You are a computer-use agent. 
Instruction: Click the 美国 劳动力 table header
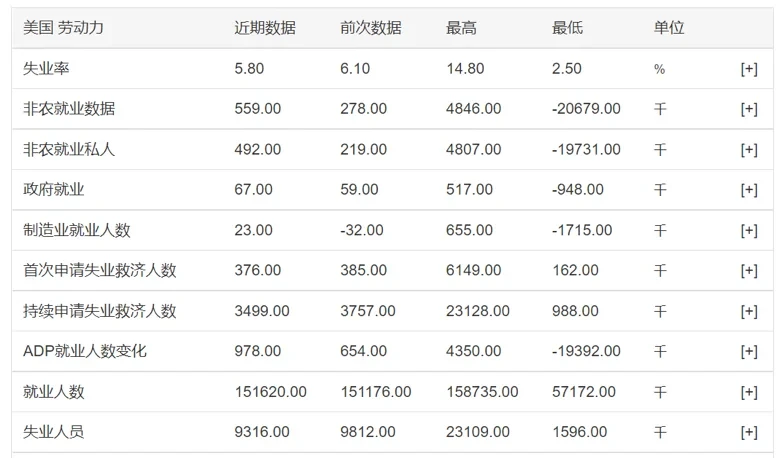[64, 28]
